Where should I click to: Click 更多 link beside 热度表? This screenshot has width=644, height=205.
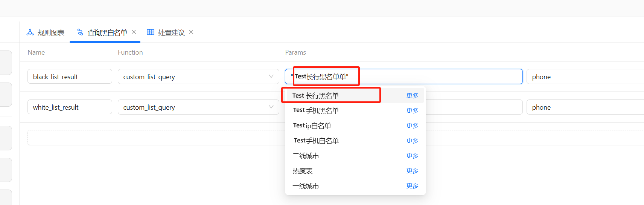[412, 171]
